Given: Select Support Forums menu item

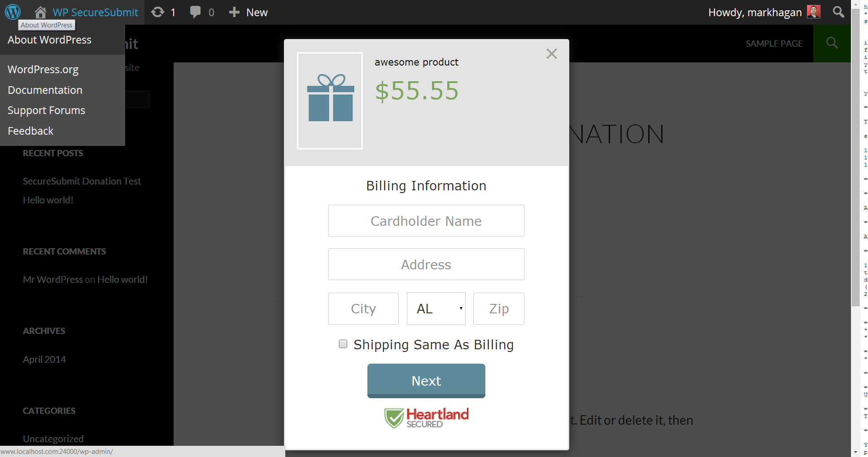Looking at the screenshot, I should (x=46, y=110).
